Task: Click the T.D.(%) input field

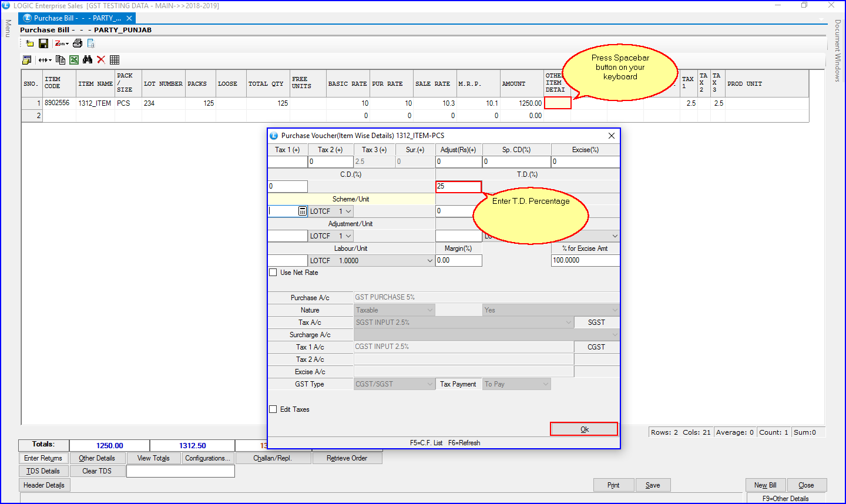Action: coord(458,186)
